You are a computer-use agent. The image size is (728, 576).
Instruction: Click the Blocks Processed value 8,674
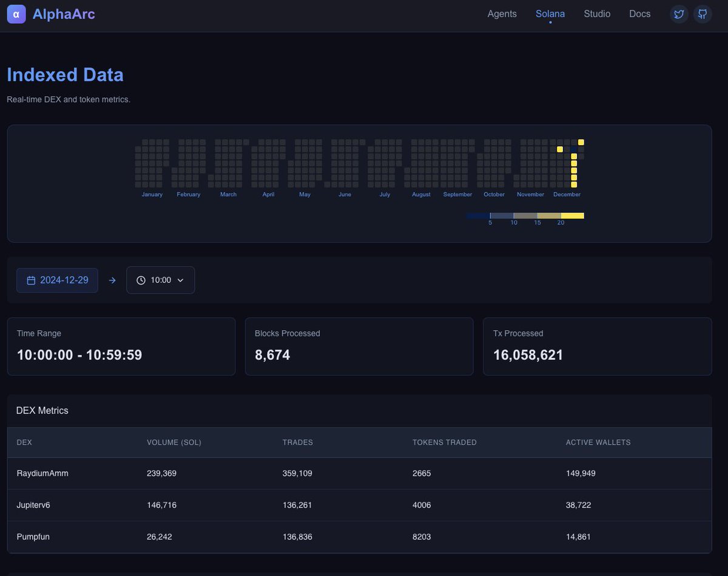(x=272, y=355)
